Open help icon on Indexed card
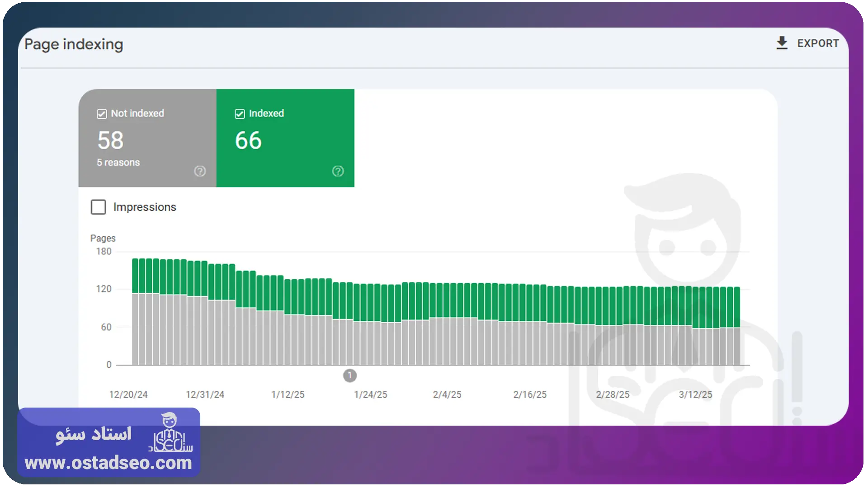The image size is (868, 488). (338, 171)
